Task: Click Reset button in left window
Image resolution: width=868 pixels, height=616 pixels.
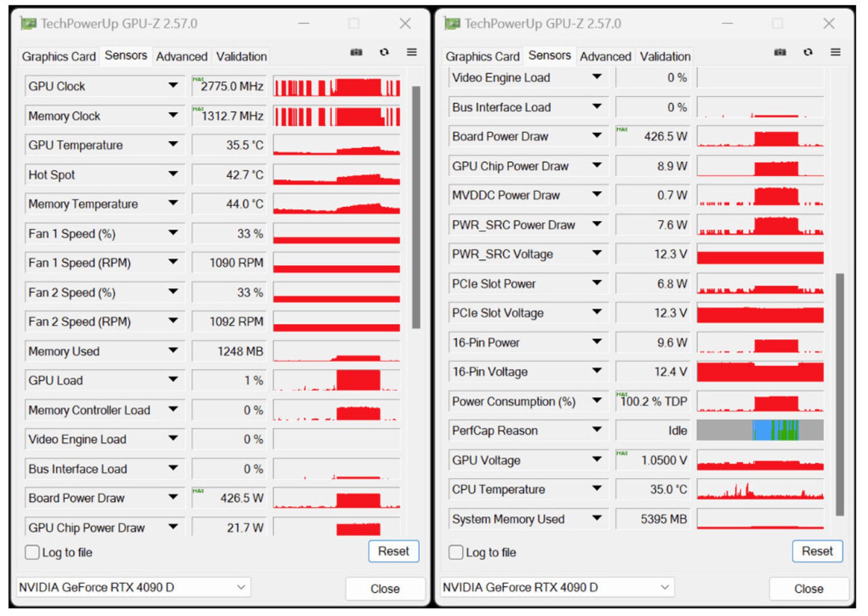Action: 394,551
